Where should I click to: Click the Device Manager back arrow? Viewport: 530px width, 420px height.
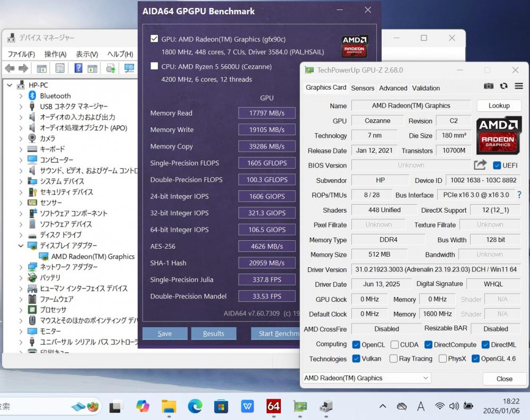(x=10, y=68)
